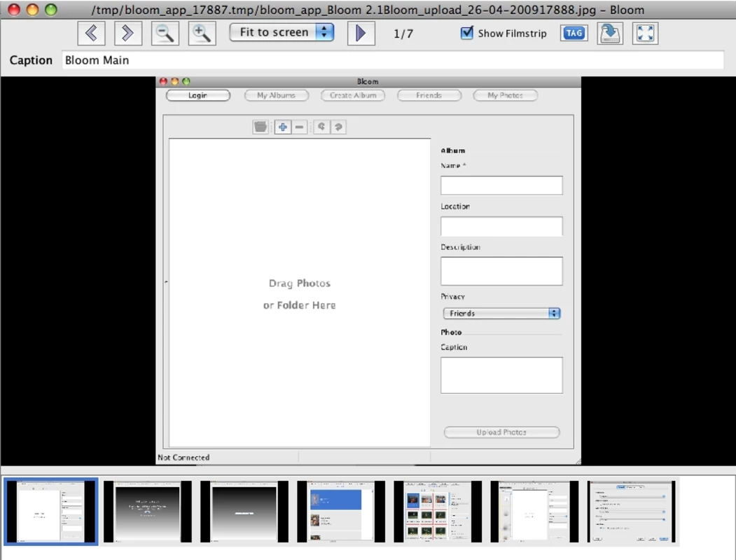Select the fourth filmstrip thumbnail
This screenshot has width=736, height=560.
coord(341,511)
